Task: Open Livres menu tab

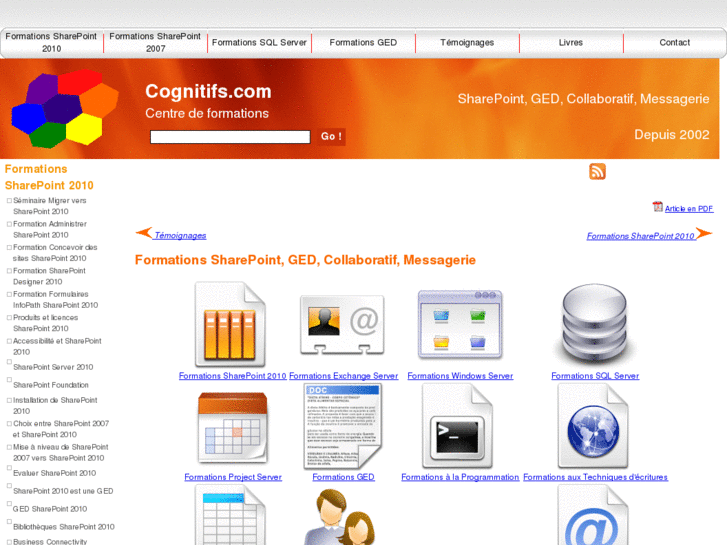Action: 571,42
